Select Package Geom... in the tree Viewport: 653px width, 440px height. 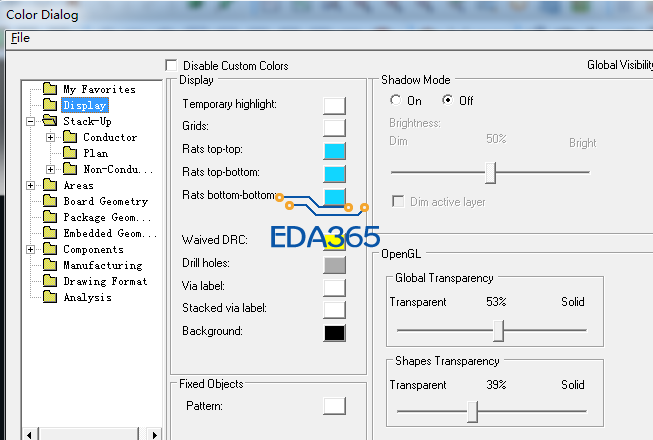[107, 217]
